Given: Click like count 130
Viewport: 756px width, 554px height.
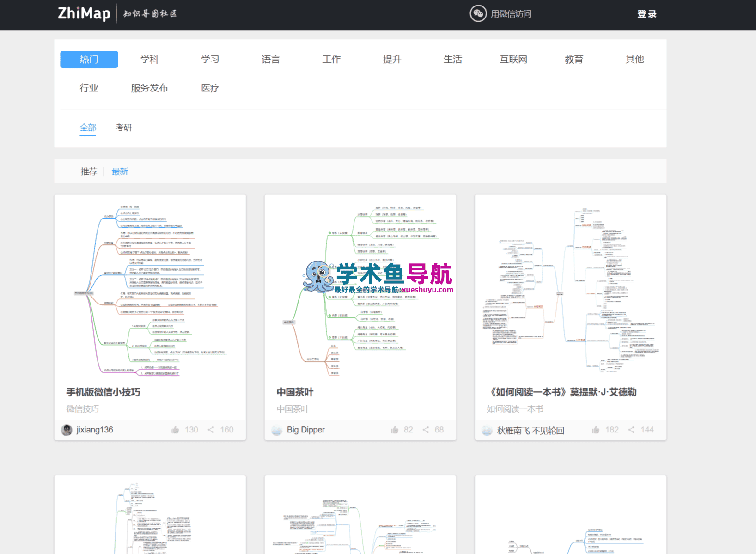Looking at the screenshot, I should click(191, 430).
